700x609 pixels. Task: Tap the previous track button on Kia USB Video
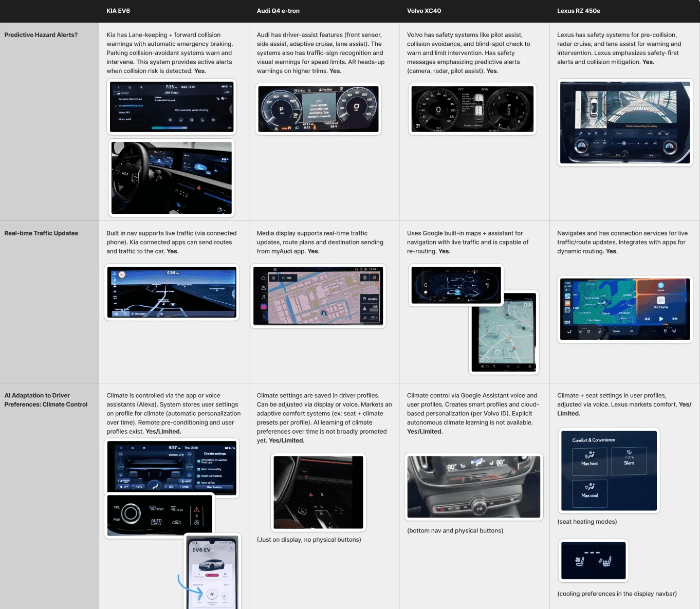pyautogui.click(x=170, y=120)
